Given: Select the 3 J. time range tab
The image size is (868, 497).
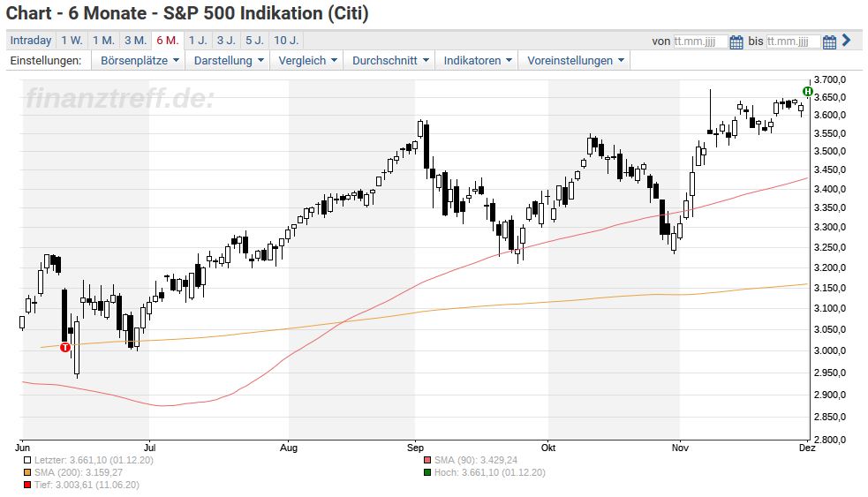Looking at the screenshot, I should 226,41.
